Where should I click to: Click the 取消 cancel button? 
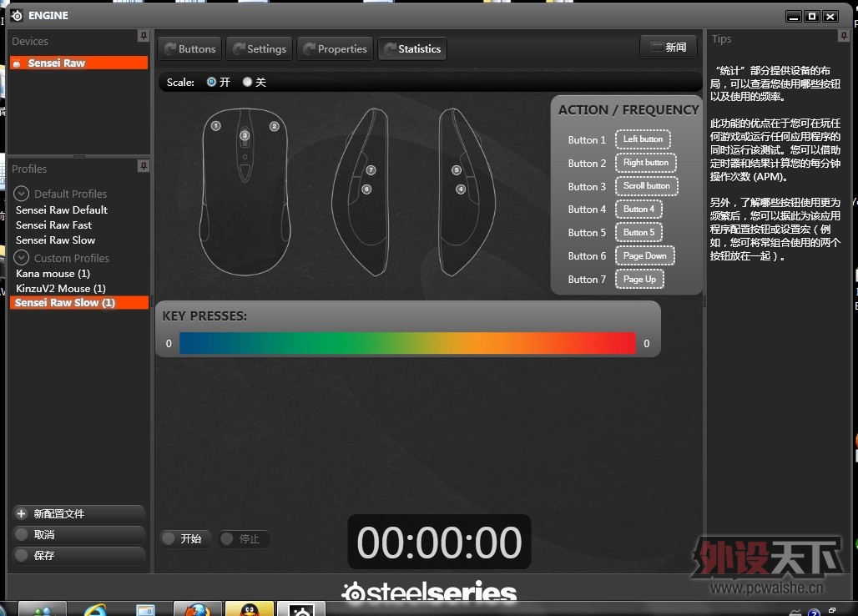coord(78,534)
